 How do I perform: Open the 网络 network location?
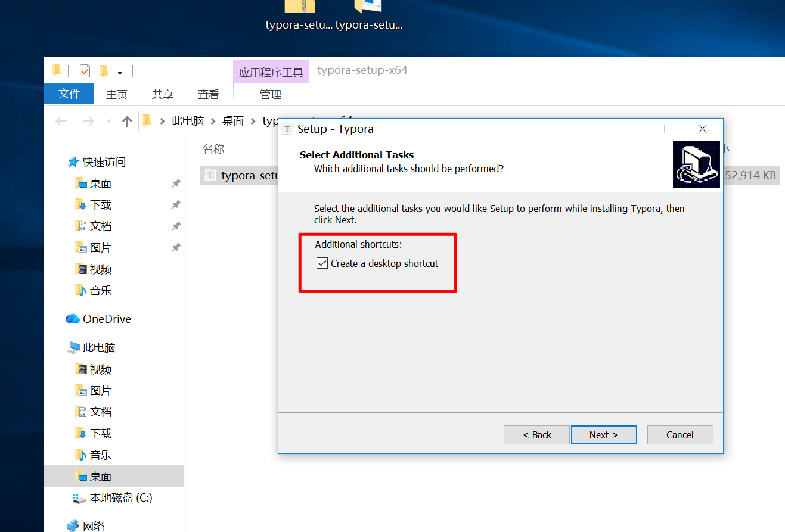click(x=94, y=525)
